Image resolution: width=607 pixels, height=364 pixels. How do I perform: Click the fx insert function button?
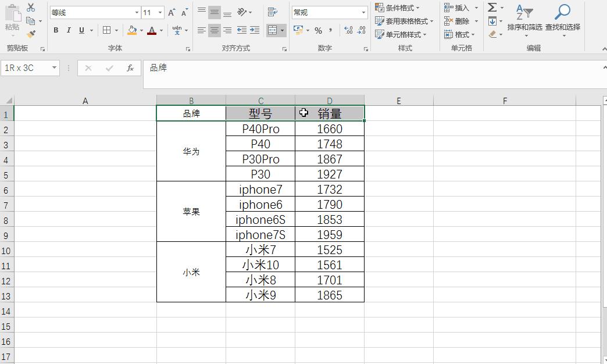(x=129, y=67)
